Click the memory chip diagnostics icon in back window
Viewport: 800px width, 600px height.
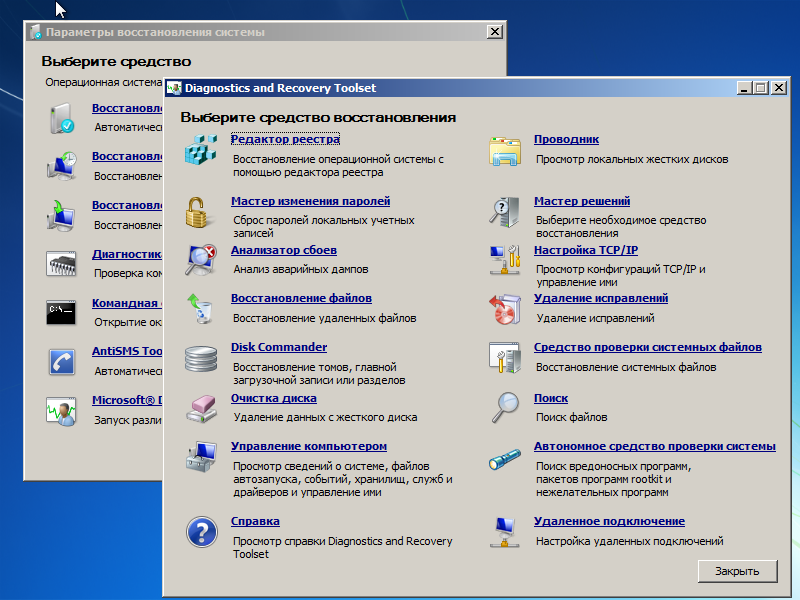[x=61, y=263]
